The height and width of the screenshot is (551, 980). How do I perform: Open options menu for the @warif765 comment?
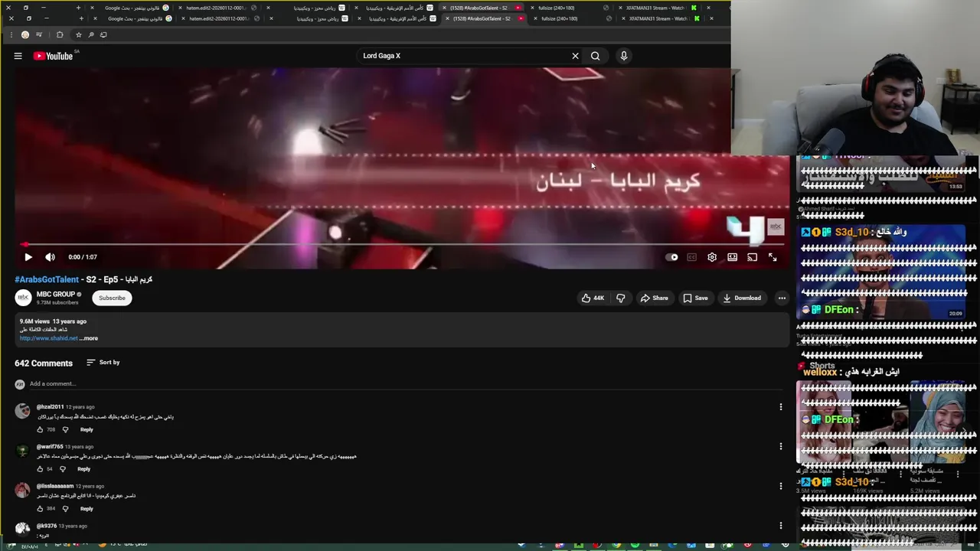click(781, 446)
